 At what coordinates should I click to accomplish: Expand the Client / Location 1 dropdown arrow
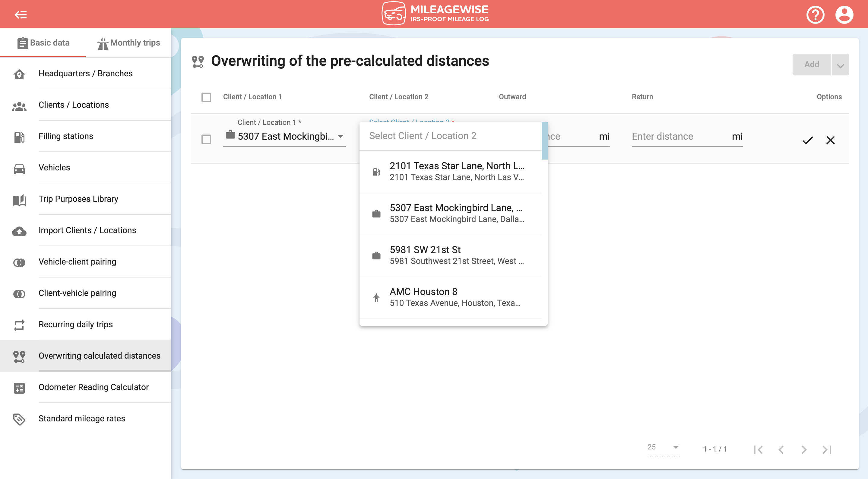click(x=340, y=136)
